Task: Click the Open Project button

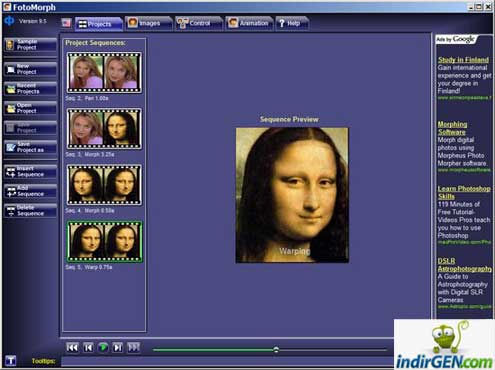Action: (x=30, y=108)
